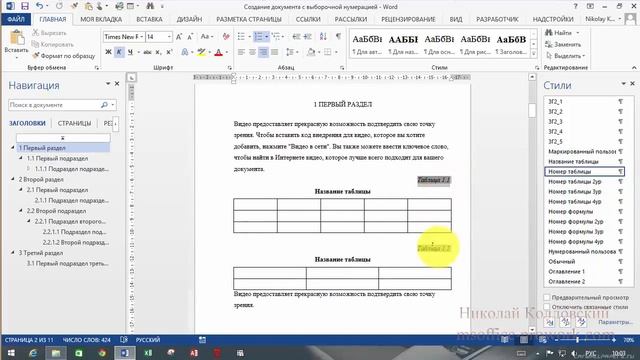
Task: Toggle bold Ж formatting
Action: (x=108, y=52)
